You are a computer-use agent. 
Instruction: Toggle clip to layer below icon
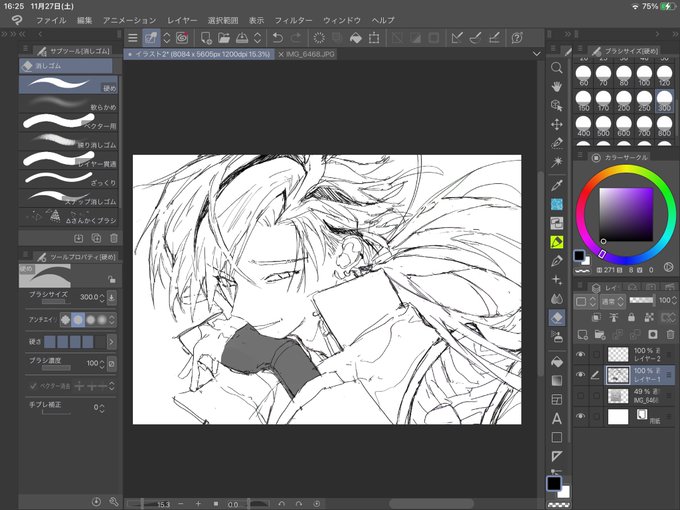pyautogui.click(x=596, y=317)
